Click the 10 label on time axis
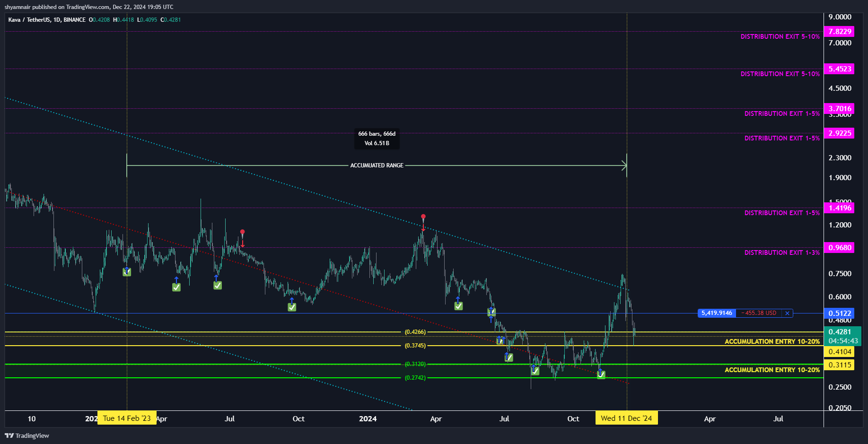 32,419
